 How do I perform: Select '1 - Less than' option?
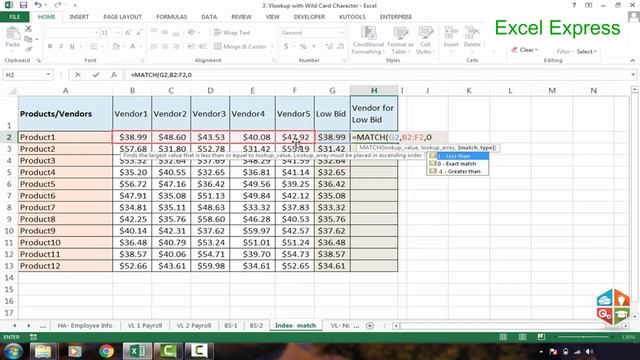point(457,156)
